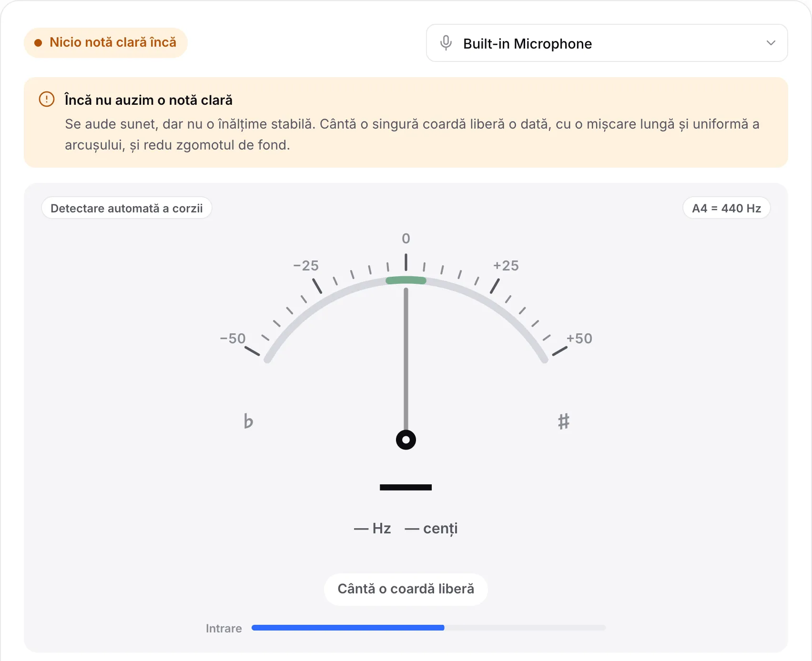Click the '0' label on the gauge
812x661 pixels.
pos(406,238)
